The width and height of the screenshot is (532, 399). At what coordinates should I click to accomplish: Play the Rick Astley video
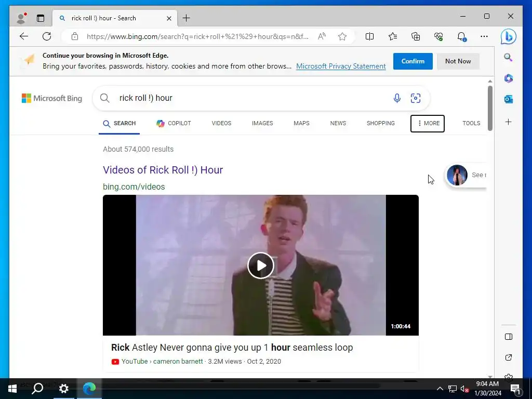coord(261,265)
